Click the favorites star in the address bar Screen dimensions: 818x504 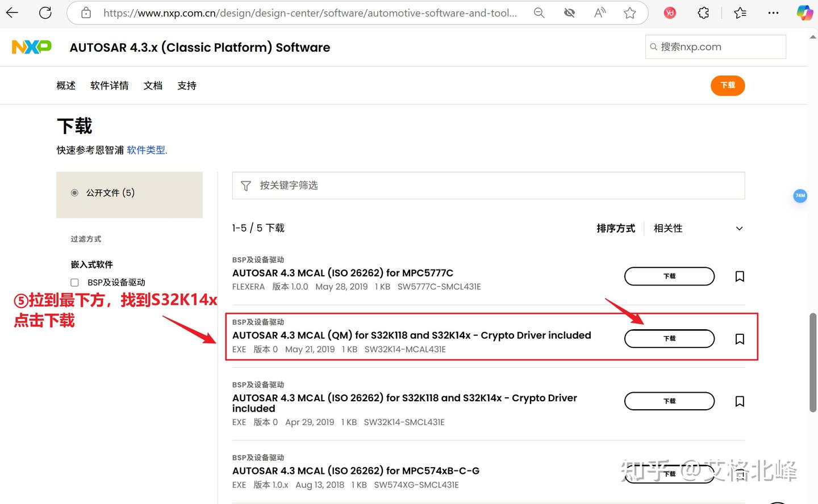click(629, 12)
